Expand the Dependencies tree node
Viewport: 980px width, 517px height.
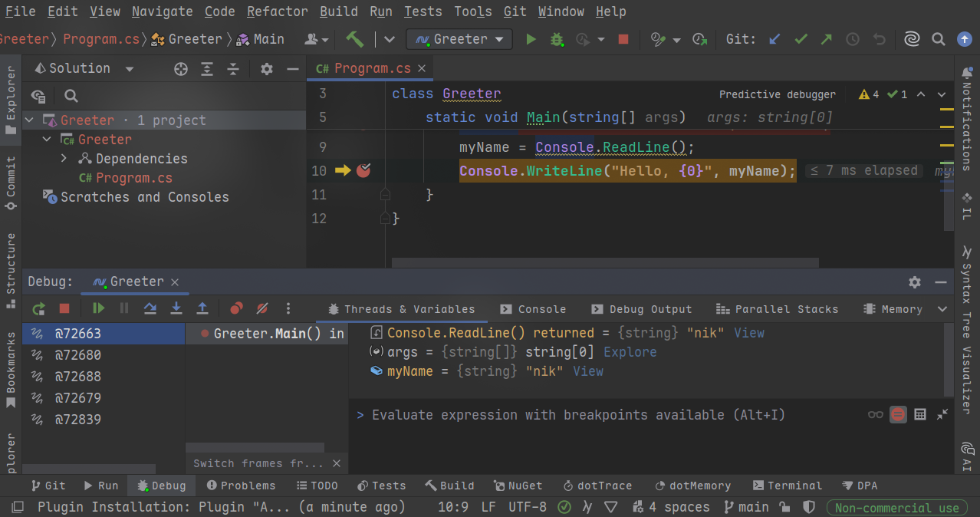click(64, 159)
